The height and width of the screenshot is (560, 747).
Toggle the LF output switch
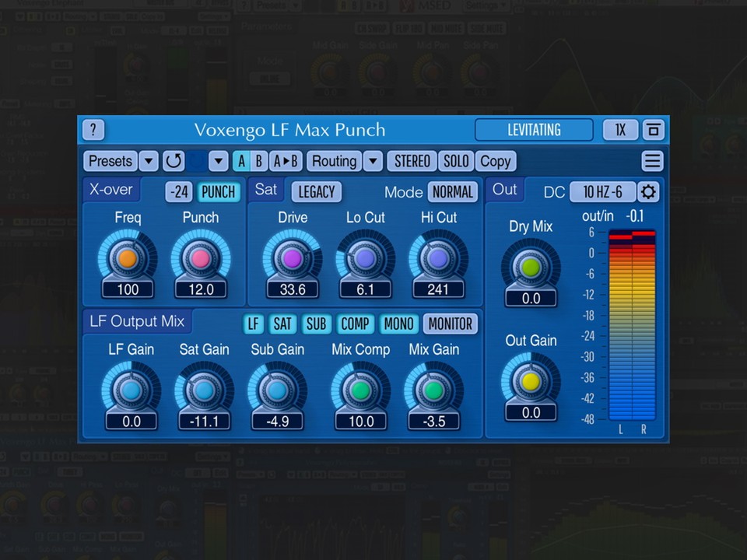click(x=254, y=324)
